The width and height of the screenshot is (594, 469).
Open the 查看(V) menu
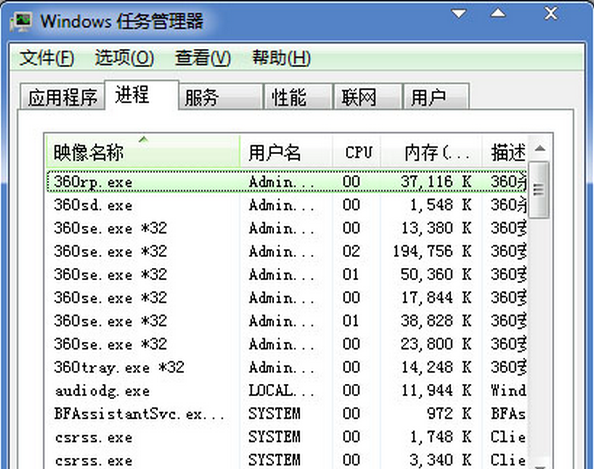click(203, 58)
